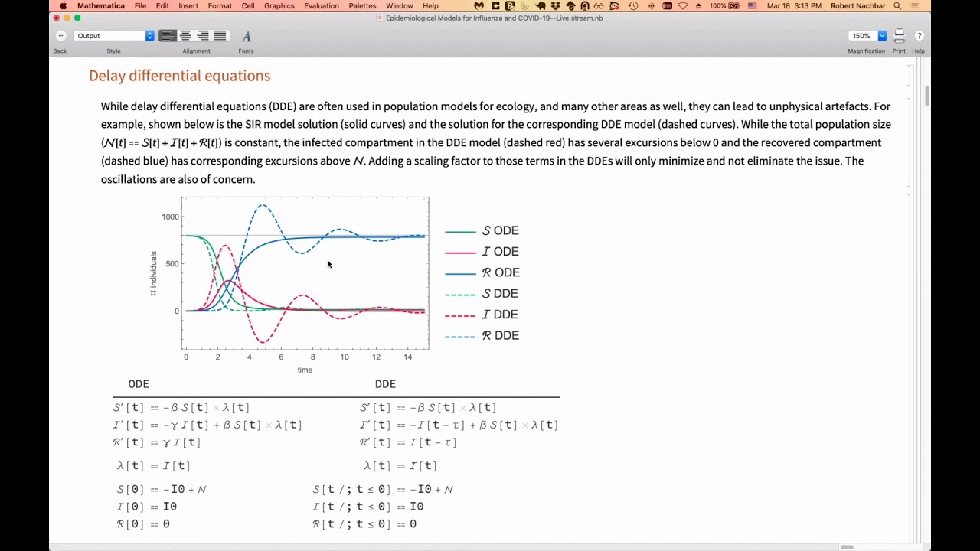Viewport: 980px width, 551px height.
Task: Click the Back arrow toolbar button
Action: [x=60, y=36]
